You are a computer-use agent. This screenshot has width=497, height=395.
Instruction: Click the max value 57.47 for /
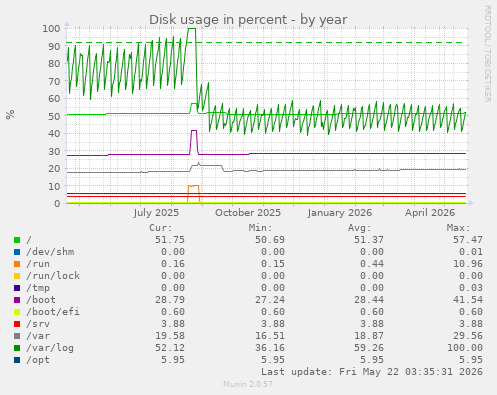point(468,240)
